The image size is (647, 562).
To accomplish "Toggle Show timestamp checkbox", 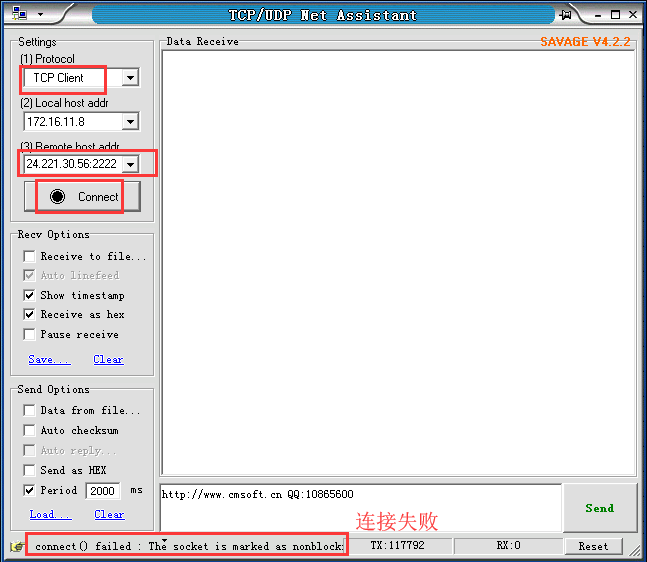I will point(30,296).
